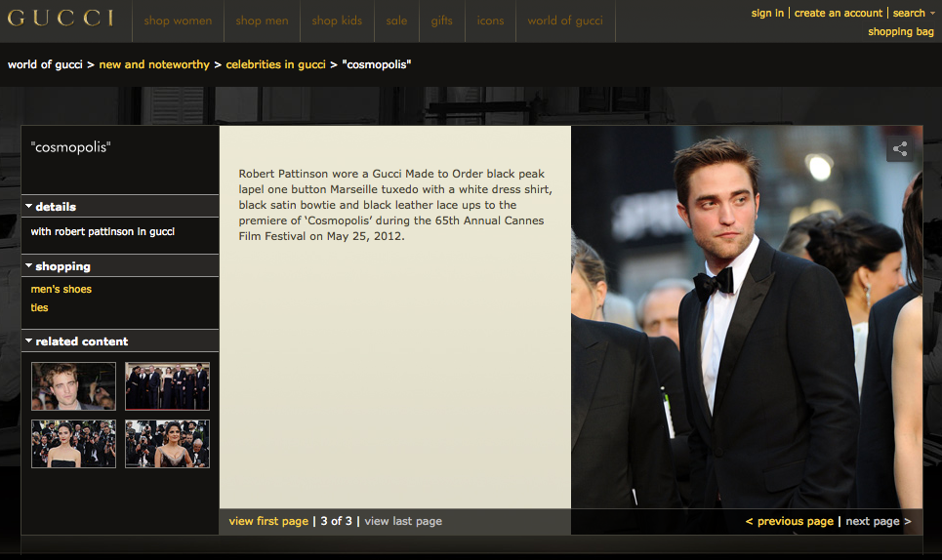Open the woman with photographers bottom-right thumbnail
Screen dimensions: 942x560
(x=167, y=444)
